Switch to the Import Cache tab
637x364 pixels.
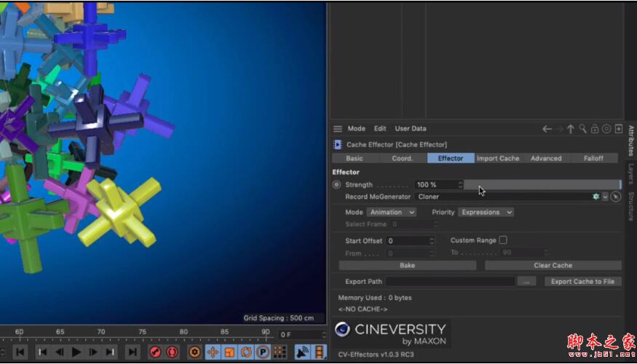pos(498,159)
